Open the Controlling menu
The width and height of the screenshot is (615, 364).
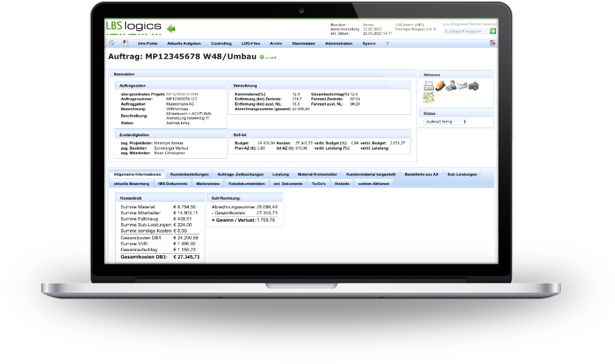tap(221, 43)
